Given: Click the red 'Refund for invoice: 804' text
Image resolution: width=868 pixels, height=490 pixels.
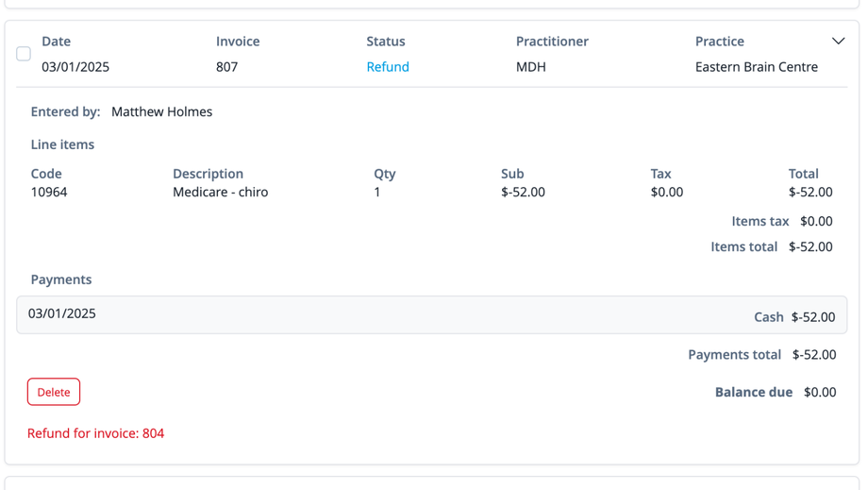Looking at the screenshot, I should pos(95,433).
